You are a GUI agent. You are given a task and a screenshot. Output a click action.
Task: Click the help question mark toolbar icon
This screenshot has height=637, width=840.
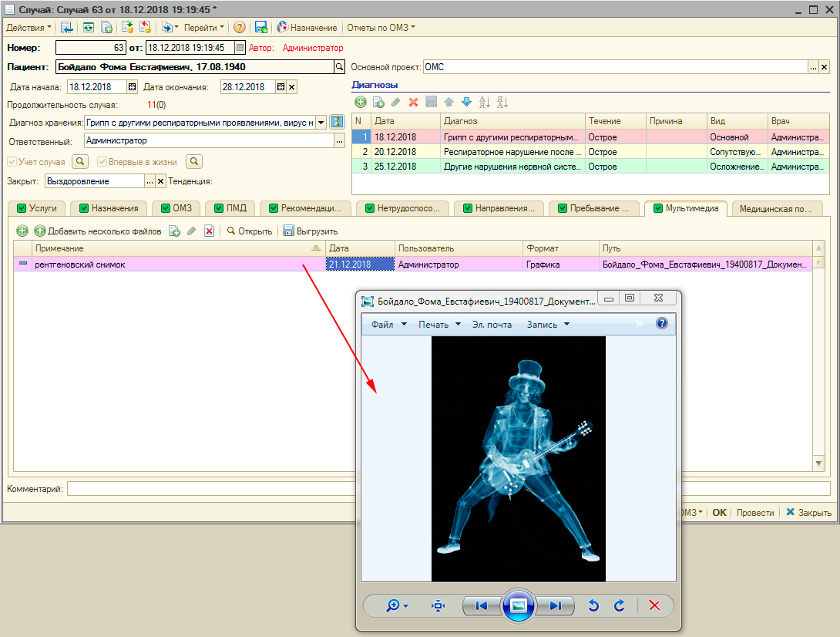tap(240, 27)
